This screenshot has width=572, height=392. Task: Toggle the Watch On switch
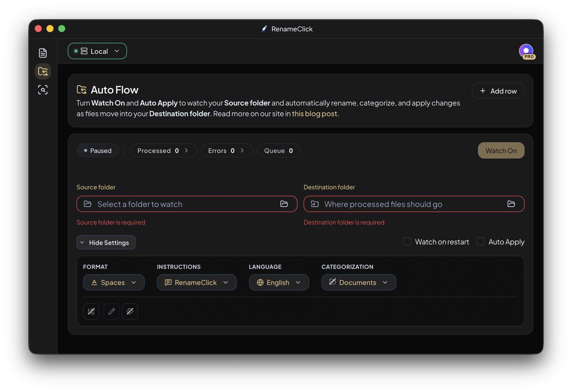pos(501,150)
